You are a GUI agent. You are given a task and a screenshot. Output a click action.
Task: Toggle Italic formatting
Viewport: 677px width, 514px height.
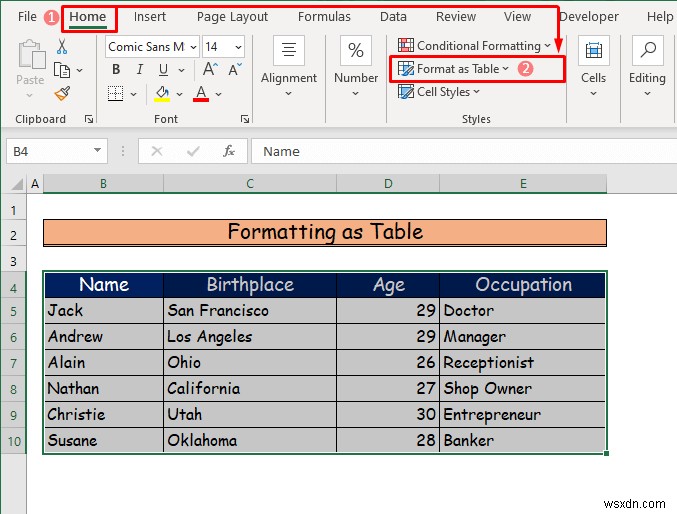click(139, 70)
